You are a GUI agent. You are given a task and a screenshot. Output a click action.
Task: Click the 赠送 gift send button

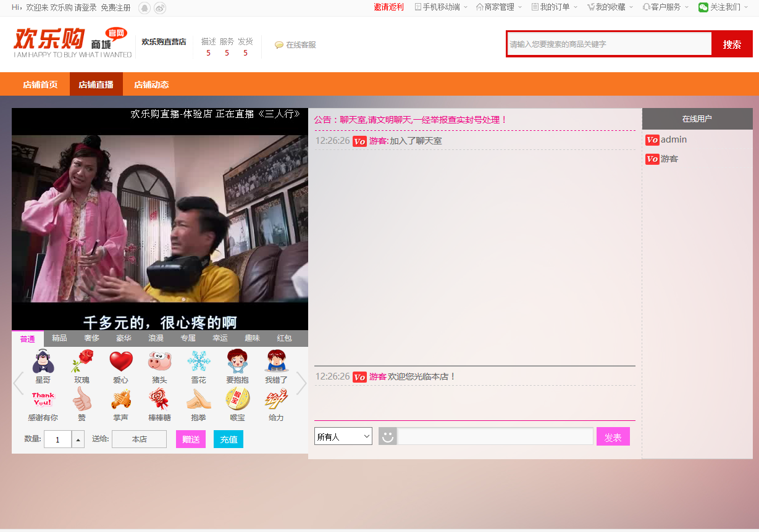(191, 439)
